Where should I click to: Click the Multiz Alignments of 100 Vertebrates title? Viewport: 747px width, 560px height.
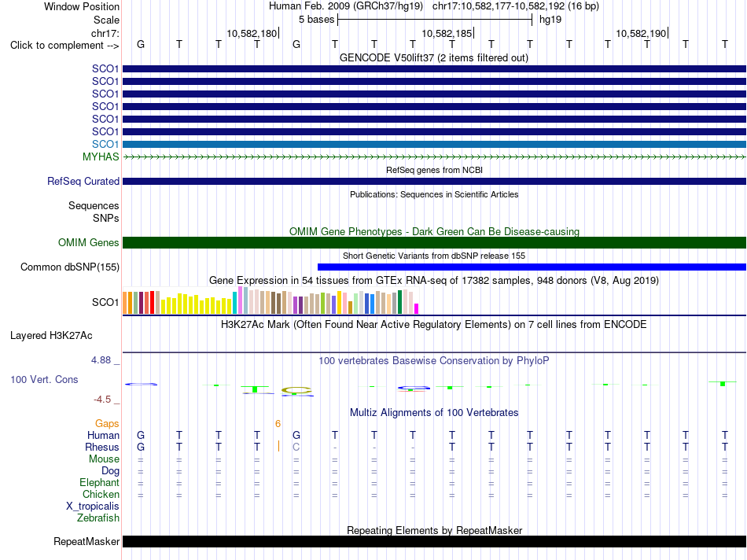click(x=434, y=412)
